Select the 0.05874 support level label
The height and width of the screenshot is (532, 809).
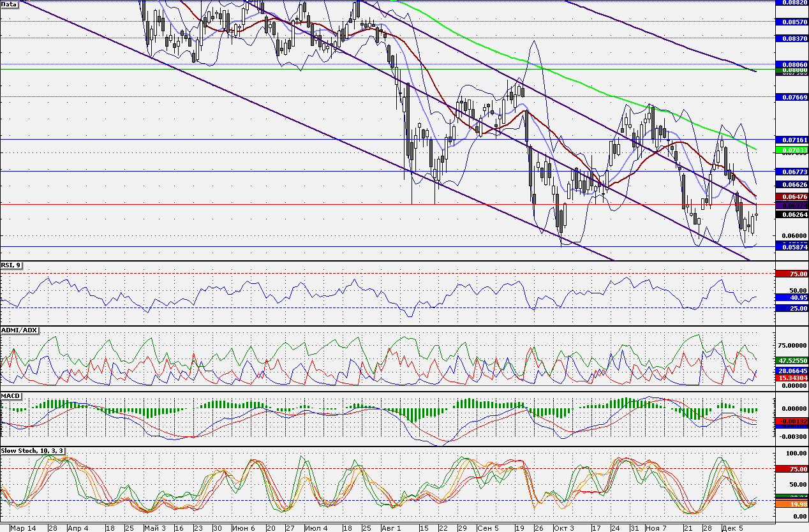point(792,246)
